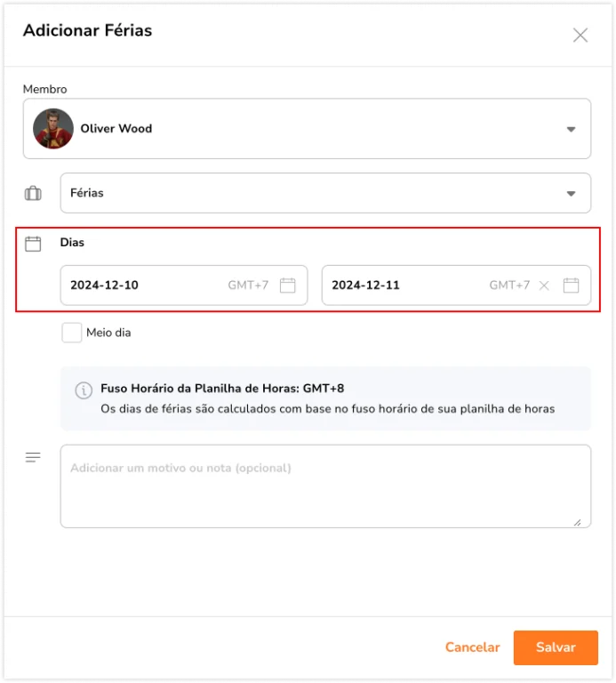Clear the end date 2024-12-11
This screenshot has height=683, width=616.
[x=544, y=285]
